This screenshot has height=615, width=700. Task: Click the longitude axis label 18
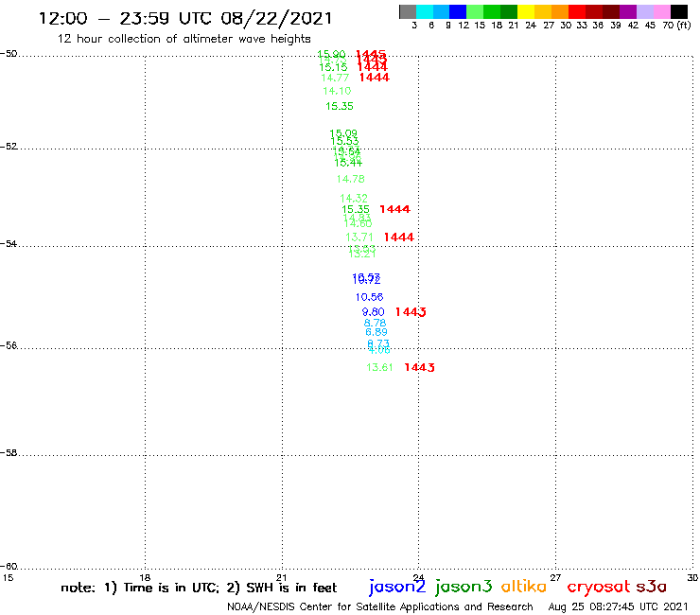point(145,577)
